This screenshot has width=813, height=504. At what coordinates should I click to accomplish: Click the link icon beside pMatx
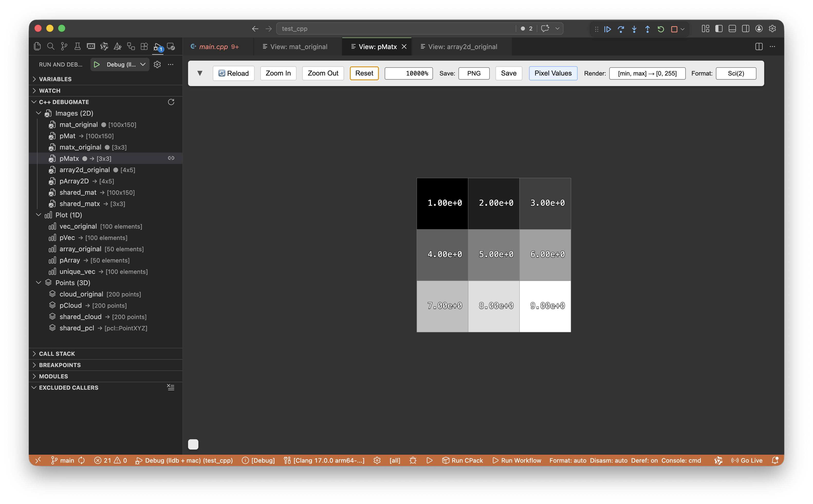(171, 158)
